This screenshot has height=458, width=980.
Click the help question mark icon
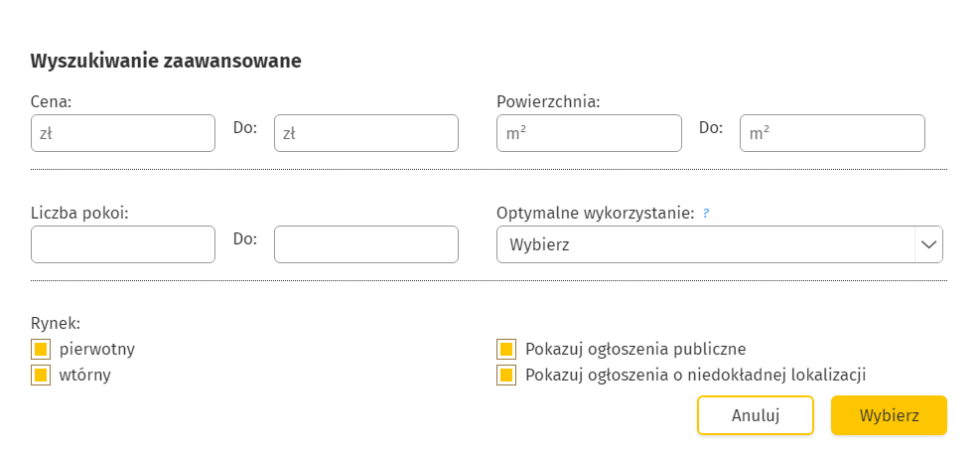click(x=706, y=213)
